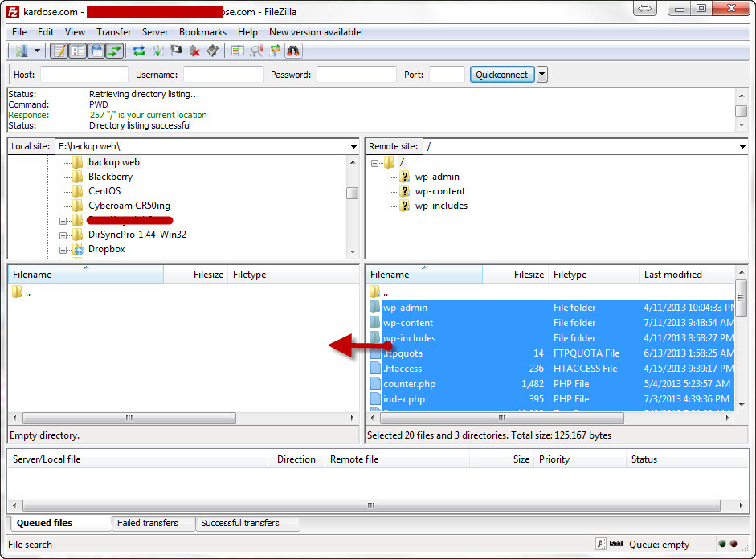Focus the Password input field
756x559 pixels.
[x=356, y=75]
